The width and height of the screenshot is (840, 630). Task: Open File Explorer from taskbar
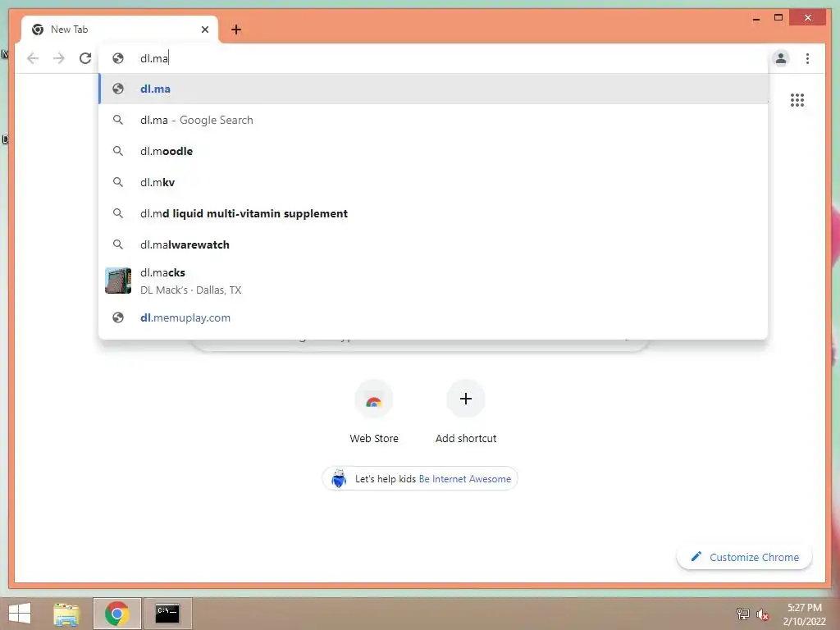(x=66, y=614)
